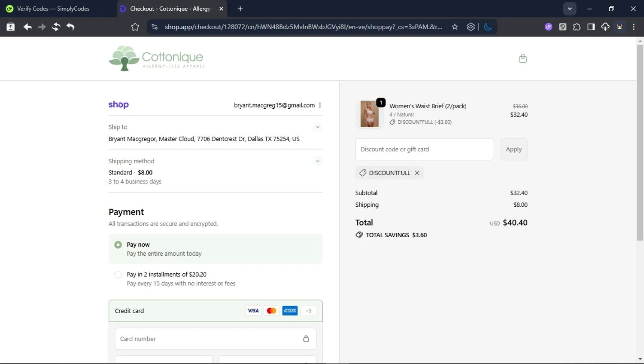Open the tab search dropdown
The height and width of the screenshot is (364, 644).
[x=570, y=9]
